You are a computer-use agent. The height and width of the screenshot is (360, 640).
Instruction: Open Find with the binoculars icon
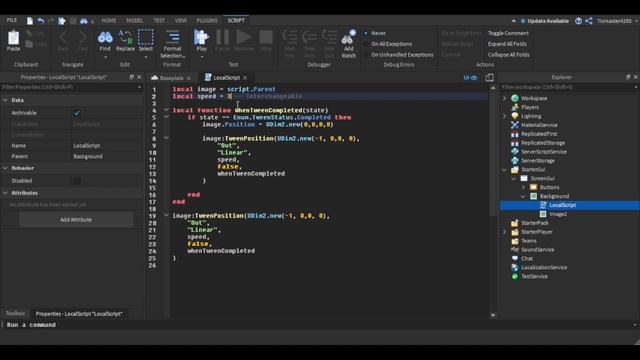coord(105,38)
